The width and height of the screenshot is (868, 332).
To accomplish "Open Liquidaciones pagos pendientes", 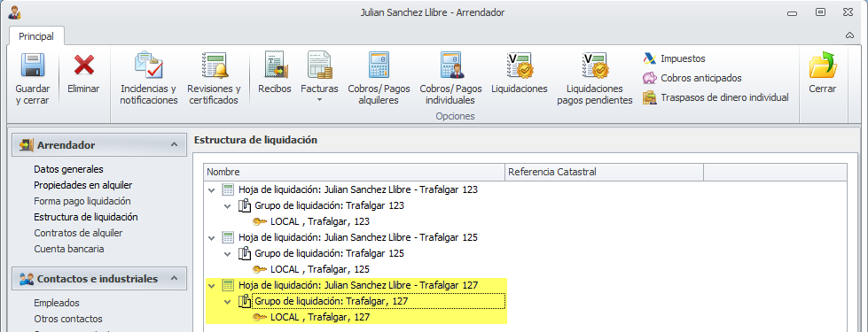I will pyautogui.click(x=595, y=79).
